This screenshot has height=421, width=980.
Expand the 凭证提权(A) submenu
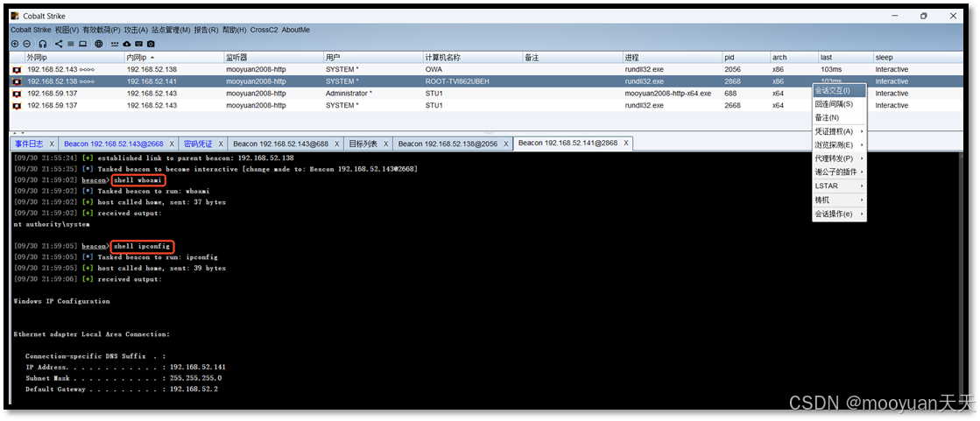[x=839, y=132]
